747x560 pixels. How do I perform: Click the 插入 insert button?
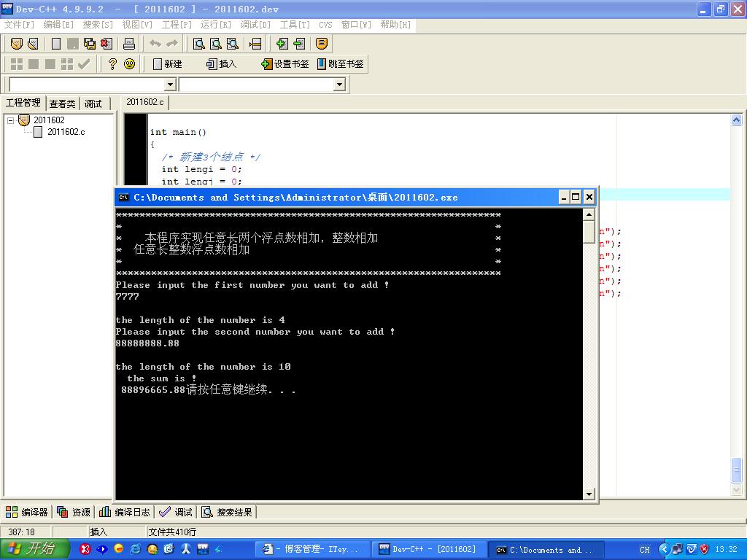[x=222, y=64]
